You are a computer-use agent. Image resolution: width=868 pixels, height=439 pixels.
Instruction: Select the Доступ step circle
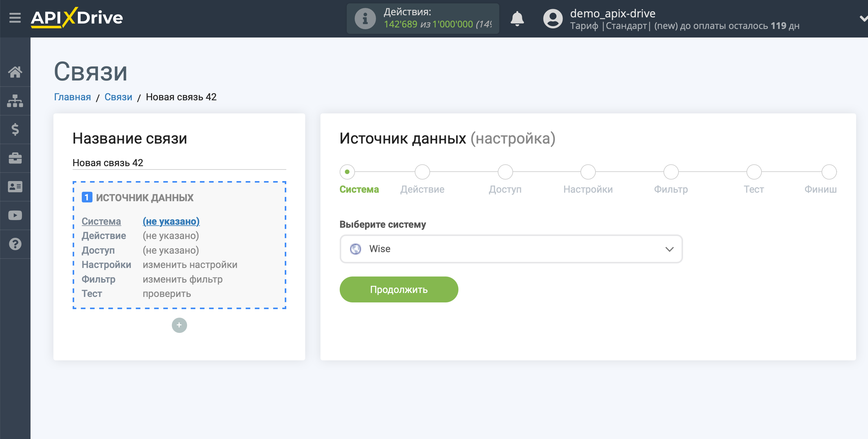(x=505, y=172)
